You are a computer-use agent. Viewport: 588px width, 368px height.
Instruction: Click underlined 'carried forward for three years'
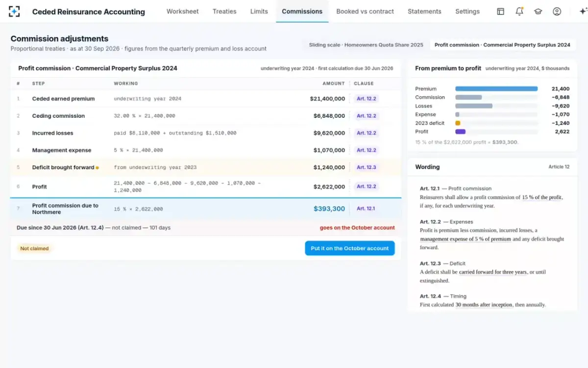point(493,272)
